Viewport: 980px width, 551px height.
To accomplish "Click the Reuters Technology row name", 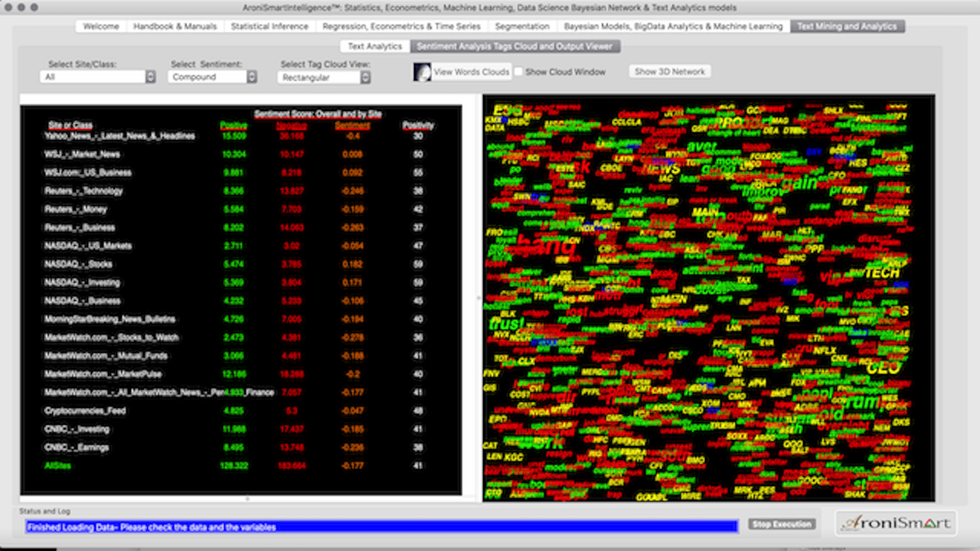I will 83,191.
